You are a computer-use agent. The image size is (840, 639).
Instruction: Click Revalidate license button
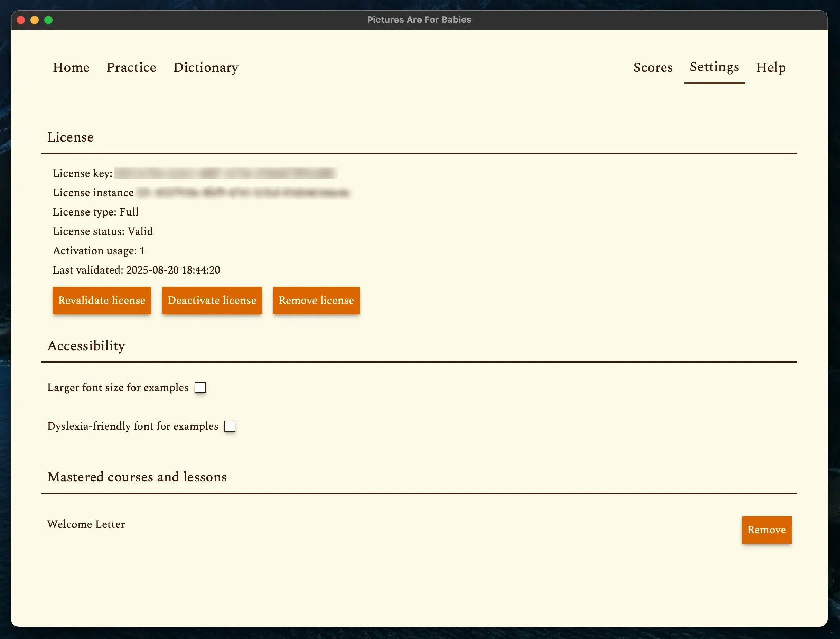102,301
